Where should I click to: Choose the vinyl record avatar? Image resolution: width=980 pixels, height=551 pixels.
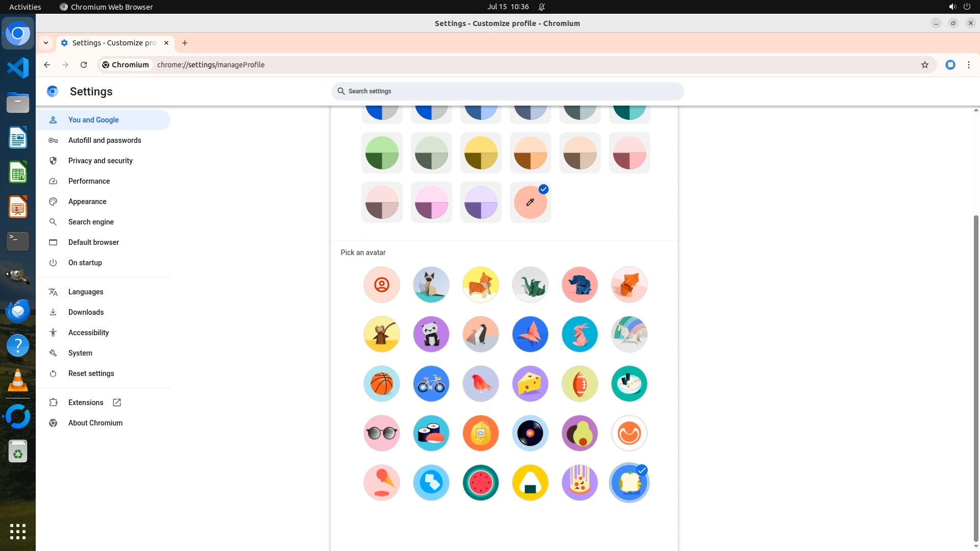530,433
